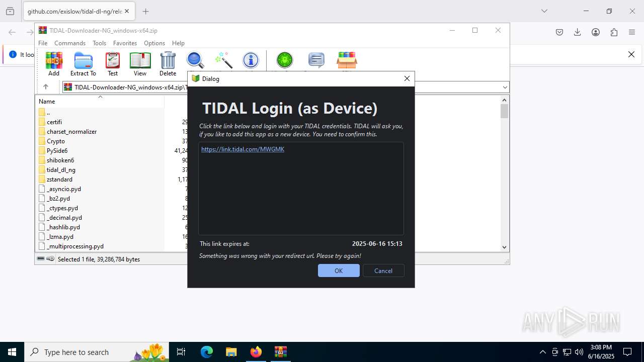
Task: Click the Add archive toolbar icon
Action: [x=54, y=64]
